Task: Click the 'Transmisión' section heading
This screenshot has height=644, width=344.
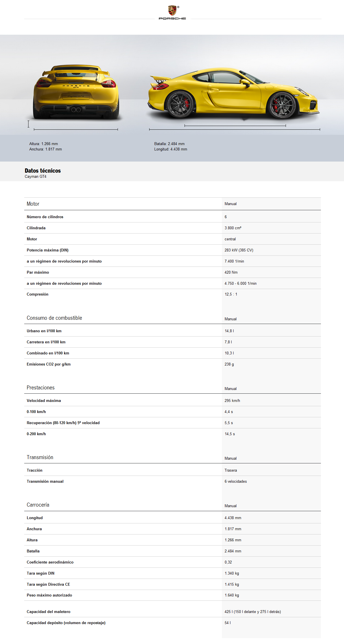Action: pyautogui.click(x=40, y=457)
